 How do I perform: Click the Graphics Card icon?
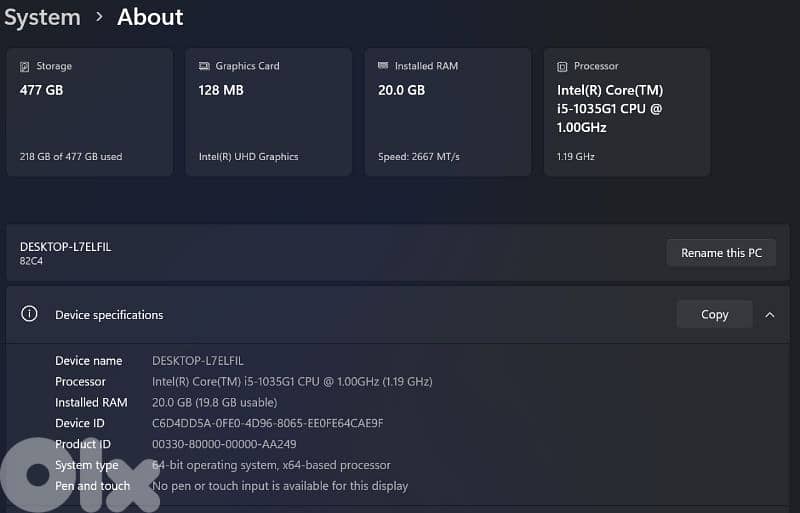coord(204,66)
